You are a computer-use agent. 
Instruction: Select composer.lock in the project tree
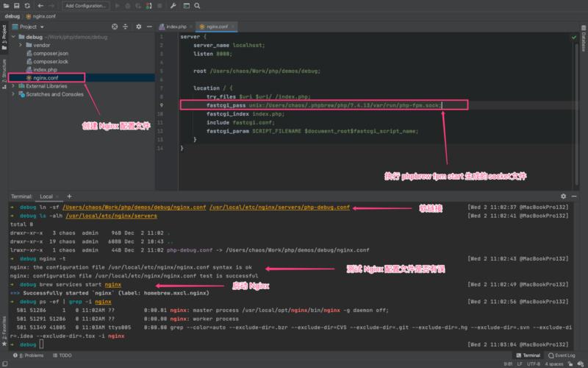click(48, 62)
